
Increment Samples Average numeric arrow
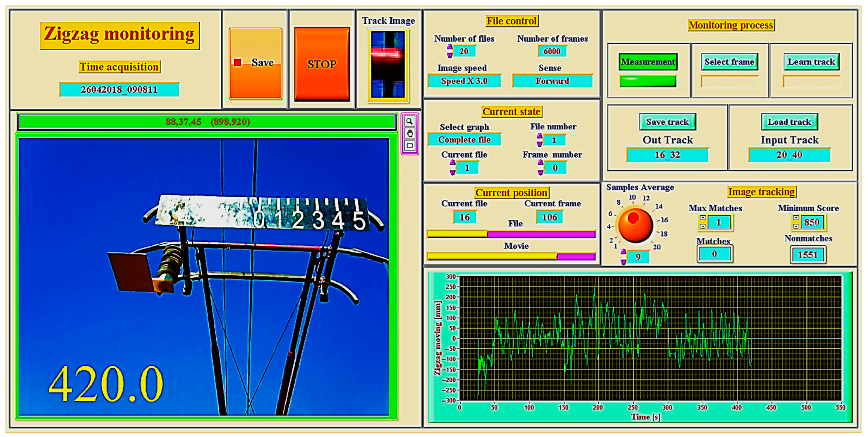pyautogui.click(x=623, y=252)
